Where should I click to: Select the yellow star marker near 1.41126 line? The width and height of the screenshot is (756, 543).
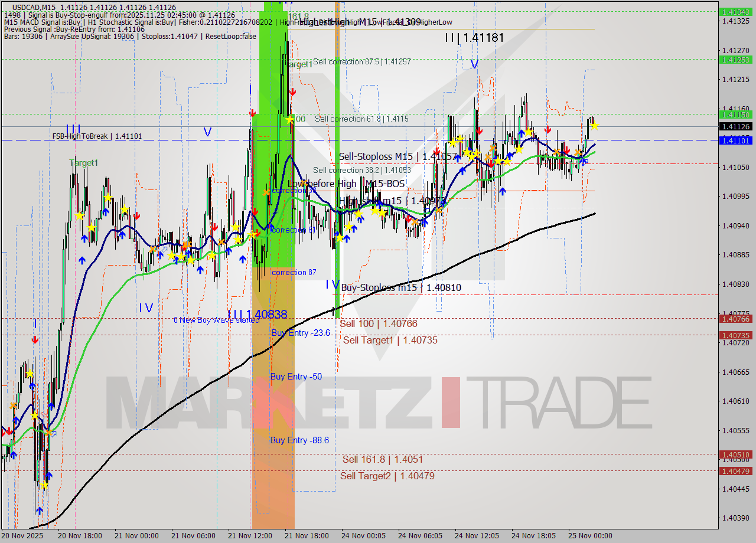[595, 125]
